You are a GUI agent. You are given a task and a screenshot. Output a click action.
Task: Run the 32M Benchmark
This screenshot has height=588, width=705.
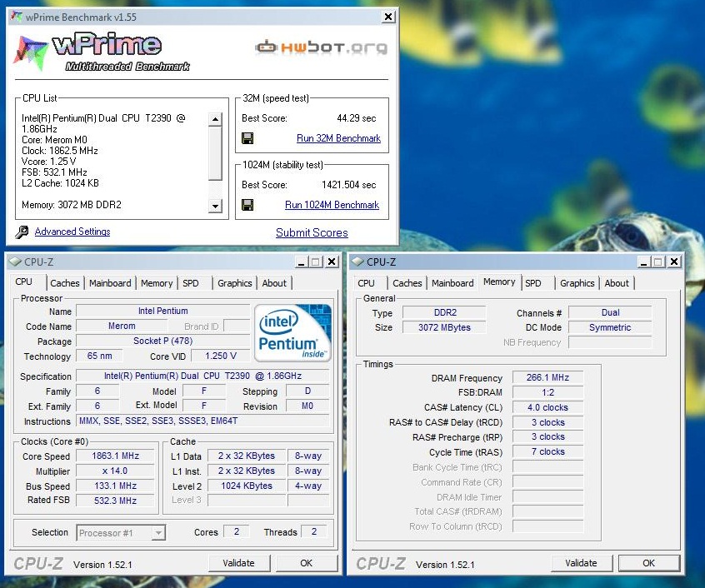pyautogui.click(x=338, y=138)
